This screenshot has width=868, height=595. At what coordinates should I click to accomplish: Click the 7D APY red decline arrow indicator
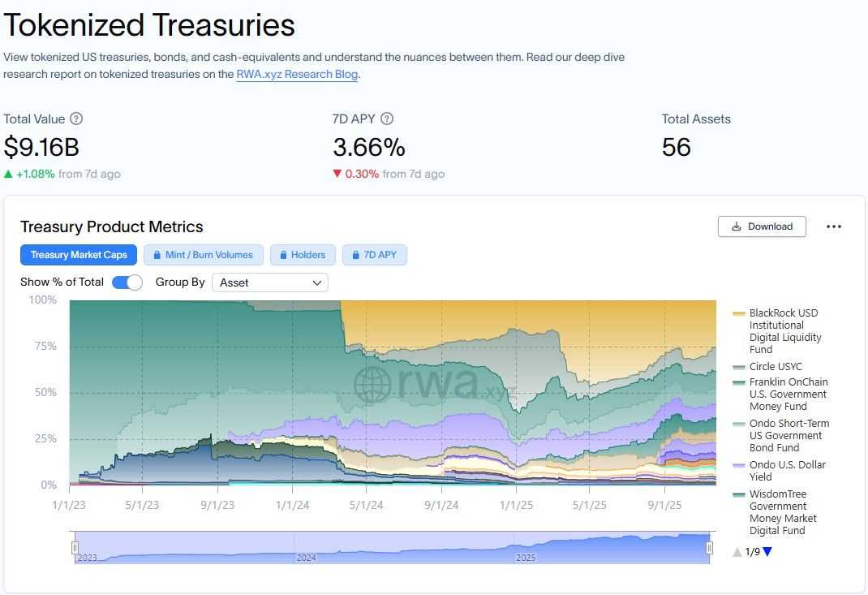tap(338, 173)
